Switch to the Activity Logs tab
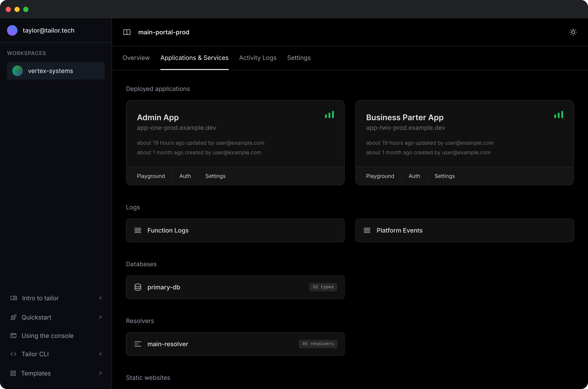This screenshot has height=389, width=588. [258, 58]
